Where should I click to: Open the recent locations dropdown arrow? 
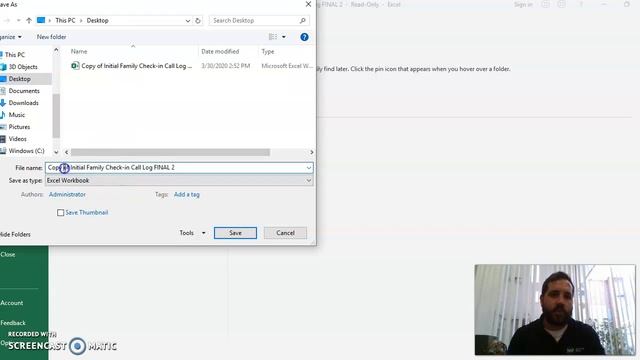tap(18, 20)
